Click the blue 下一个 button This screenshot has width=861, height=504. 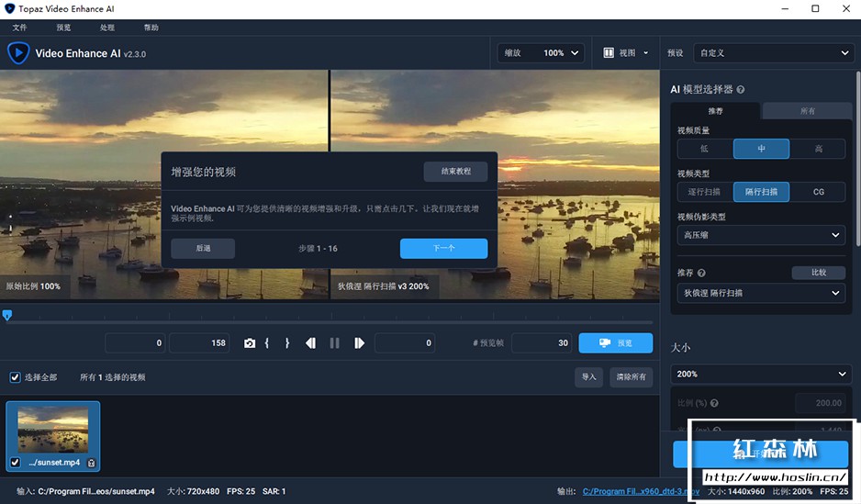coord(443,248)
